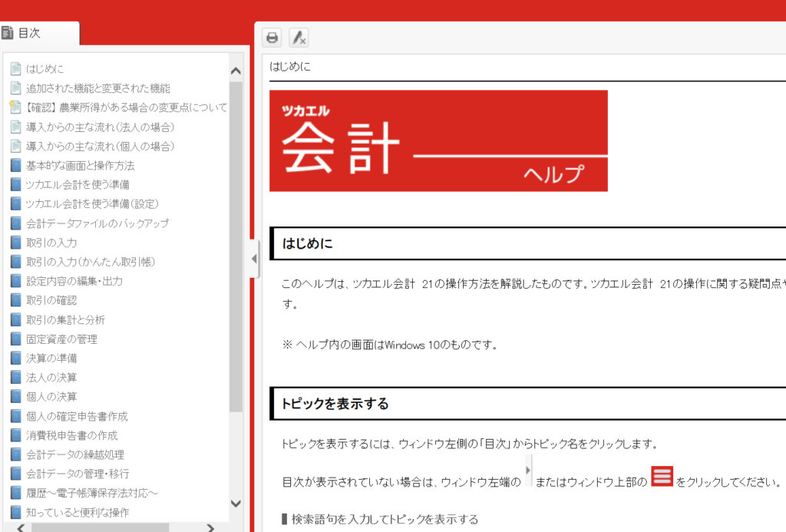This screenshot has height=532, width=786.
Task: Click the remove search highlight icon
Action: [299, 38]
